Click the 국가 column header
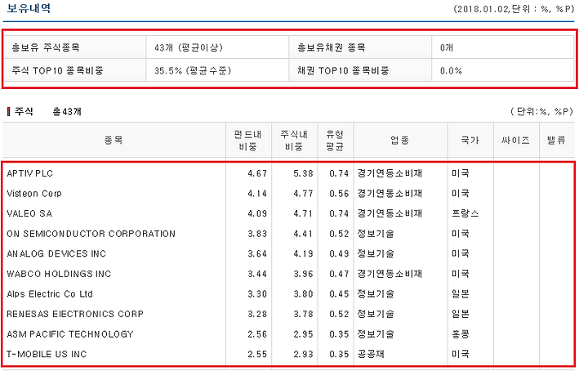588x376 pixels. [470, 141]
